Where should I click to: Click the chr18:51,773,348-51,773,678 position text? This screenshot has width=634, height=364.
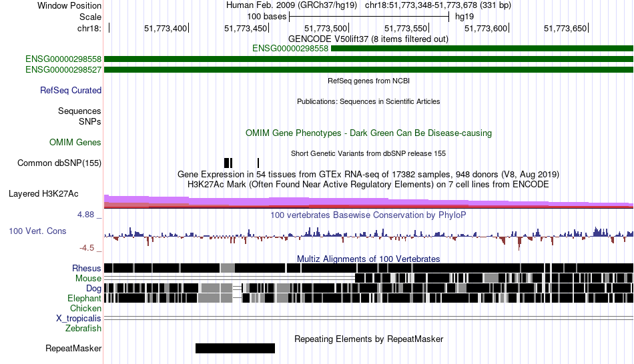(438, 5)
